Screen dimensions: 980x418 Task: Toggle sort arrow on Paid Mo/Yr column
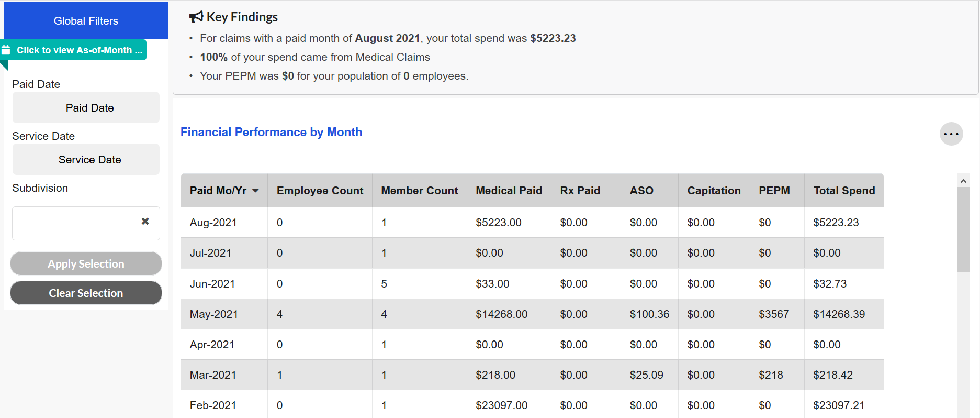[x=255, y=191]
